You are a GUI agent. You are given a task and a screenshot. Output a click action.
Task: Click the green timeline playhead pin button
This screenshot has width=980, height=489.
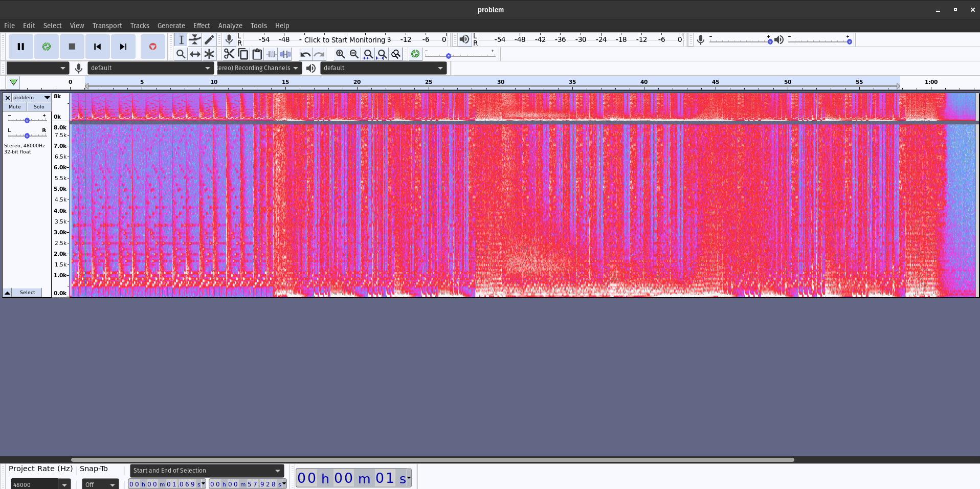point(14,82)
